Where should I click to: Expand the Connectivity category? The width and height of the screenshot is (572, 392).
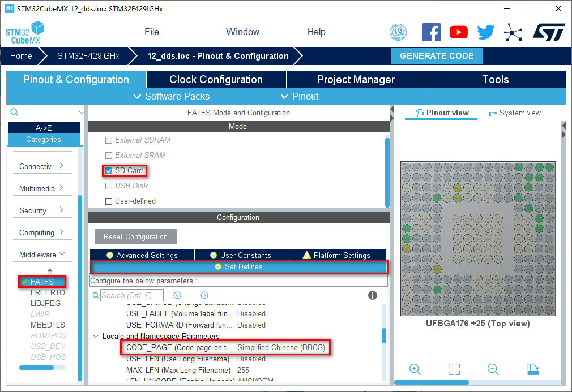(41, 166)
